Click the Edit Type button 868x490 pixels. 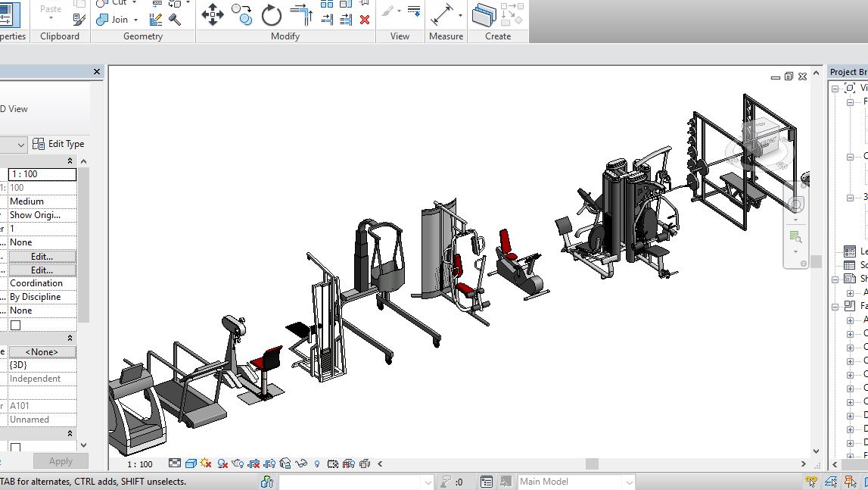click(59, 144)
